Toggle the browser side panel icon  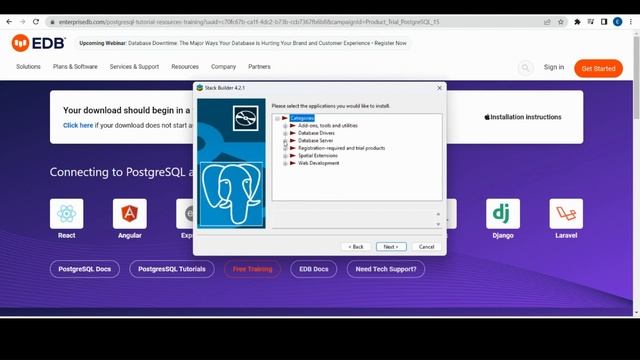pyautogui.click(x=604, y=22)
